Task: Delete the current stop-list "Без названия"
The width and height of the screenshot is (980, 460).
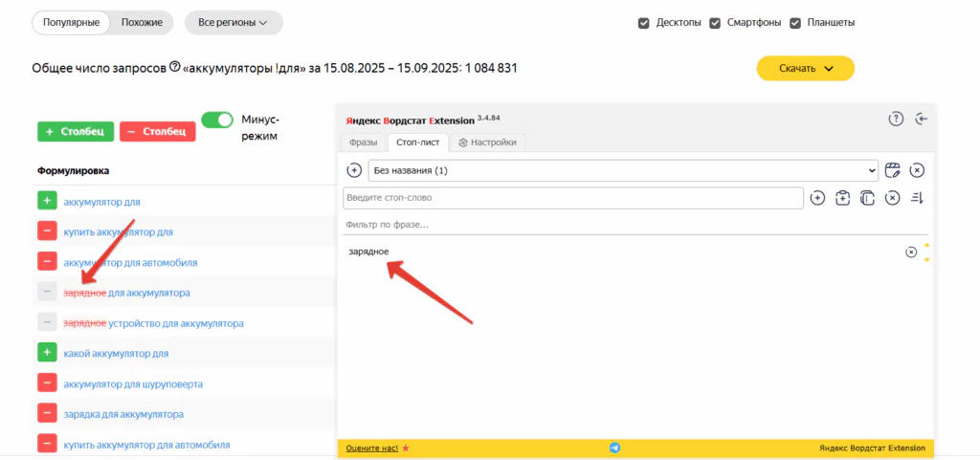Action: click(917, 170)
